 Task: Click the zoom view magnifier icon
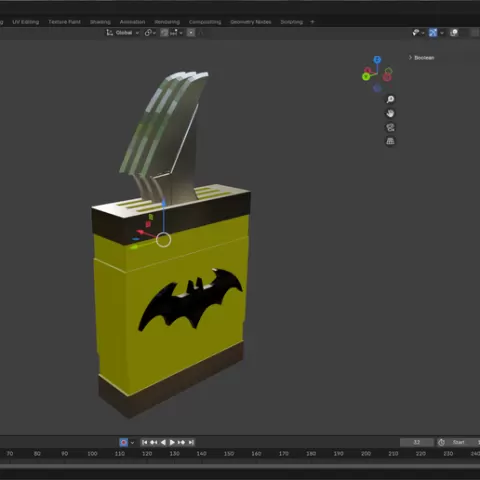390,99
